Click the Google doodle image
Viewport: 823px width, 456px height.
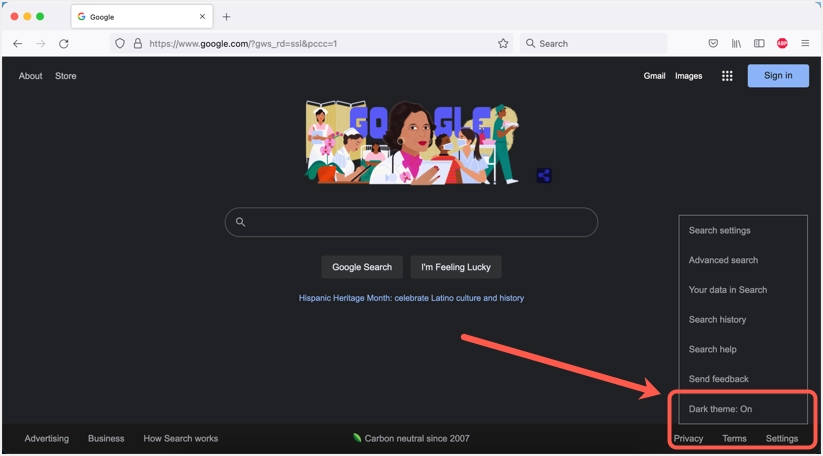point(412,142)
